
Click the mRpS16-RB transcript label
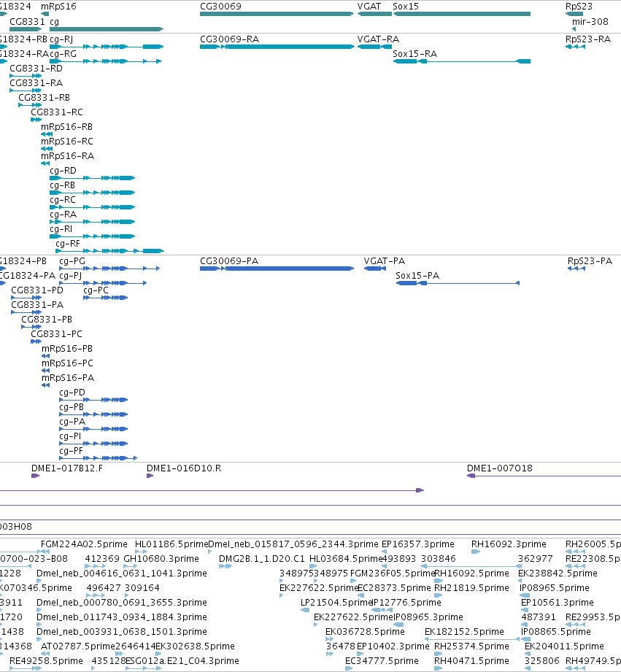(66, 127)
